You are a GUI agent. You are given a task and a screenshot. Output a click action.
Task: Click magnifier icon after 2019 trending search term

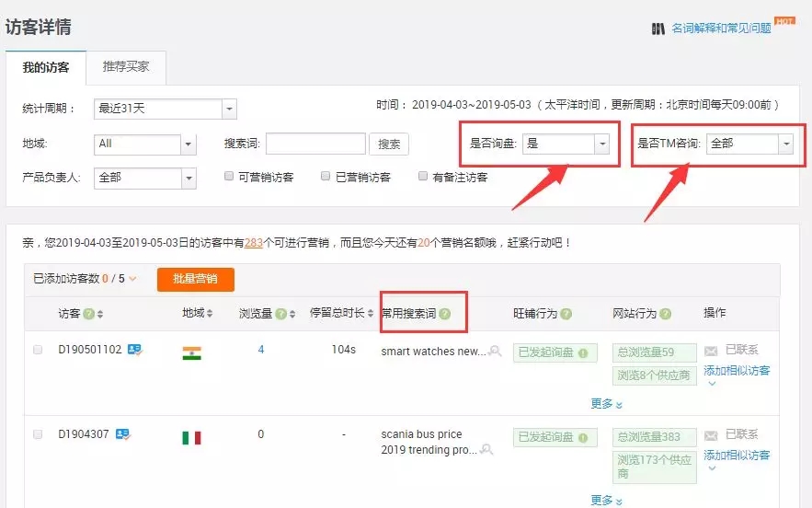pyautogui.click(x=486, y=449)
